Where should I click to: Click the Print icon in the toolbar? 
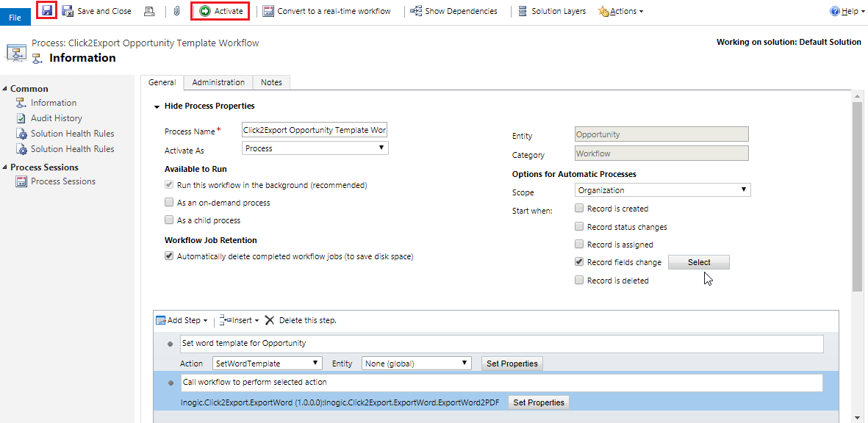coord(149,11)
